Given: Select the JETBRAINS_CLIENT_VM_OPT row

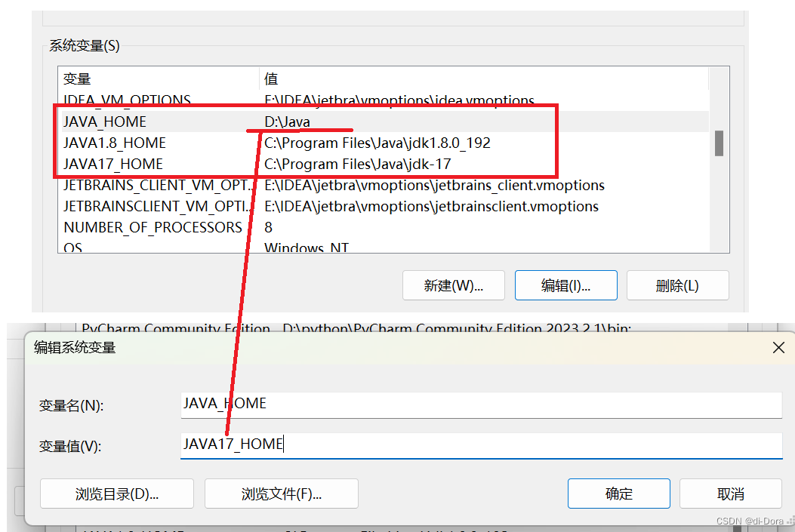Looking at the screenshot, I should (x=383, y=186).
